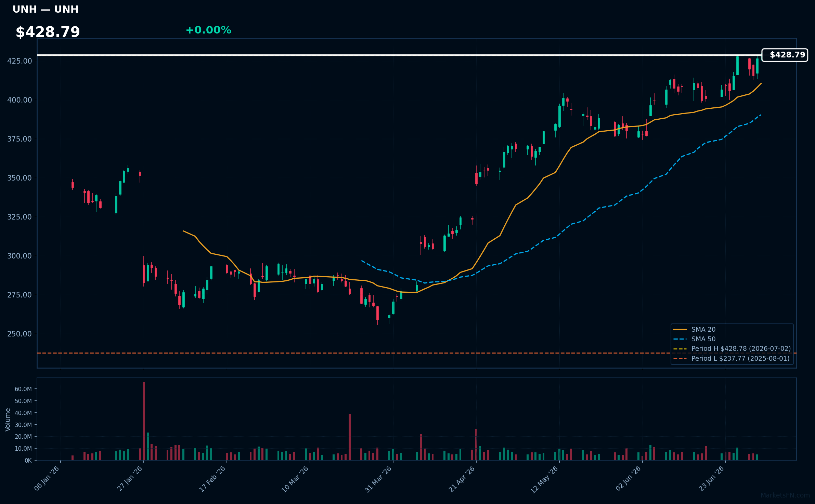
Task: Click the 23 Jun '26 date label
Action: (712, 479)
